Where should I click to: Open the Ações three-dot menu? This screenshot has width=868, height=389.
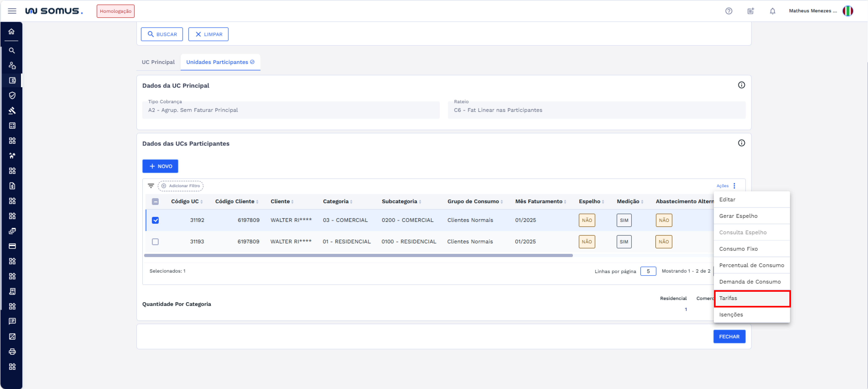coord(734,186)
